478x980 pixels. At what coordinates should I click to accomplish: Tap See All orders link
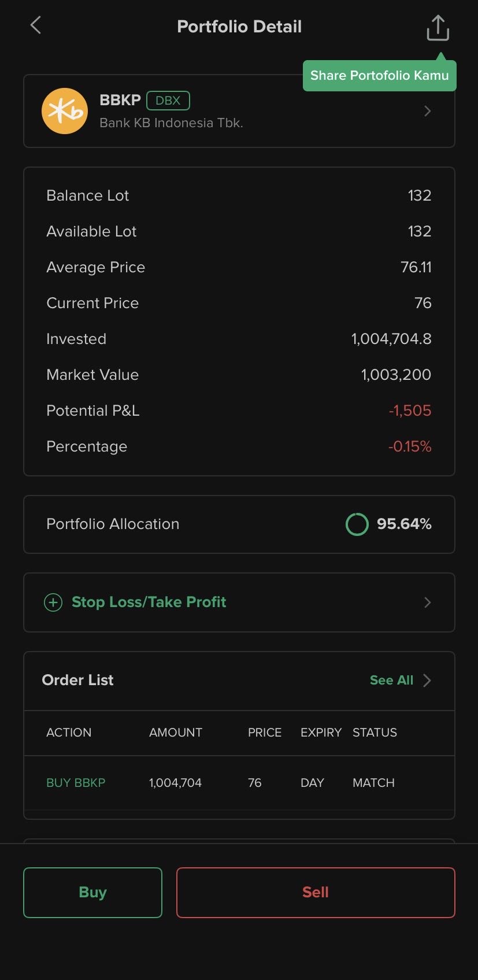point(391,681)
